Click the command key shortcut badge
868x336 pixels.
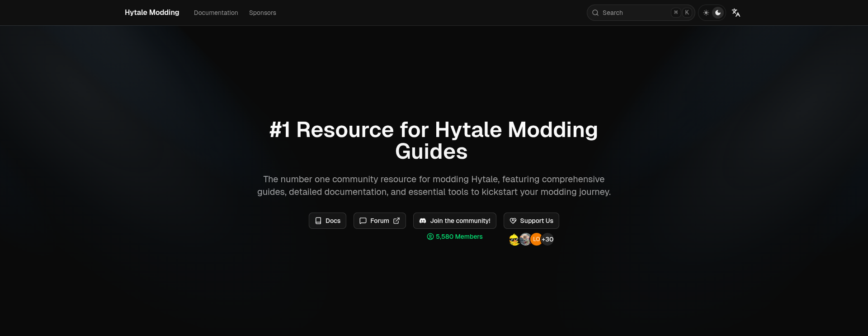[676, 13]
